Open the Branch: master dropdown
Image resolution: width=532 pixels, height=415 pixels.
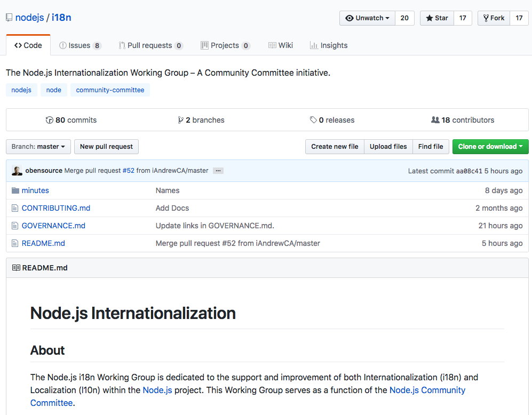(38, 147)
